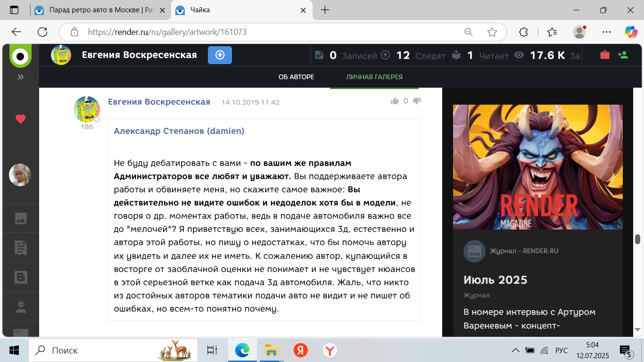Click the green add-follower person icon

(x=623, y=55)
